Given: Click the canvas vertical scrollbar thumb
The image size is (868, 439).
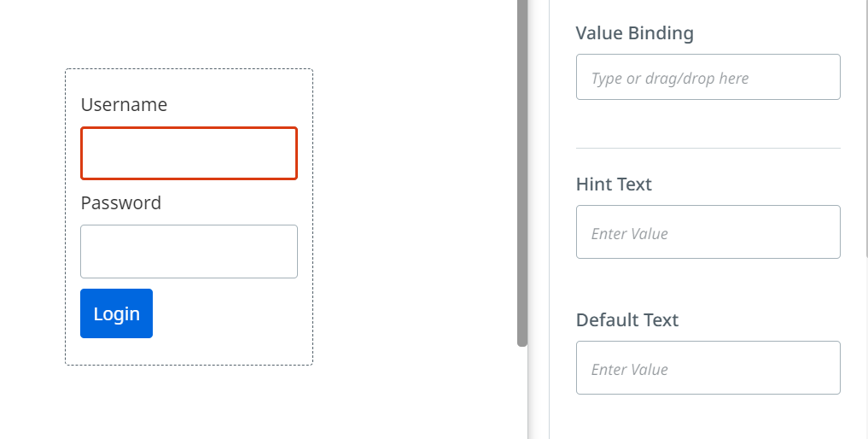Looking at the screenshot, I should (x=522, y=171).
